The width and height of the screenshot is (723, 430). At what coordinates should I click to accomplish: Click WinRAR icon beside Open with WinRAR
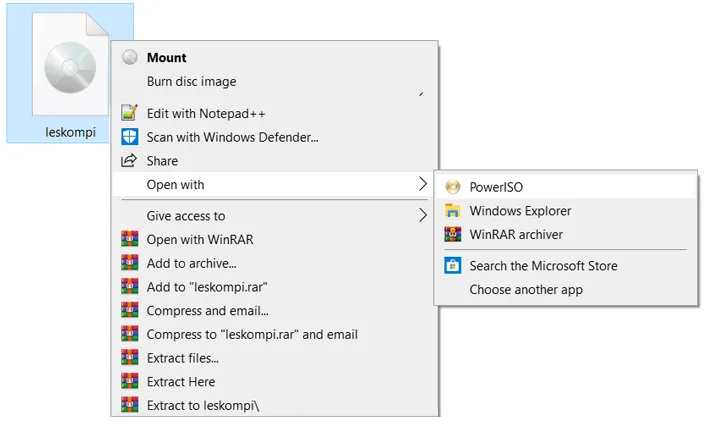pos(130,239)
